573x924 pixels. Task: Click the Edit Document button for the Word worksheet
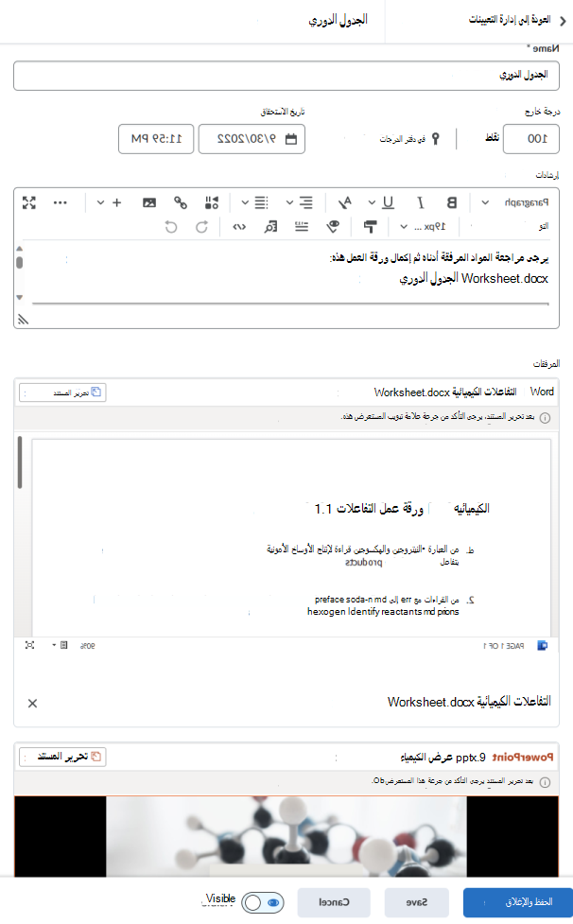(x=62, y=392)
